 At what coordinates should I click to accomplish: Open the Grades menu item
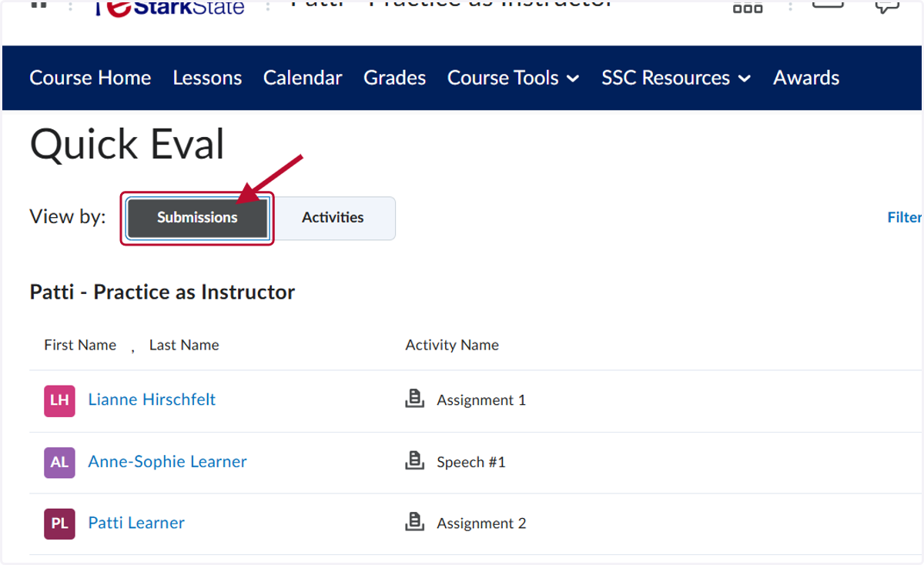395,78
